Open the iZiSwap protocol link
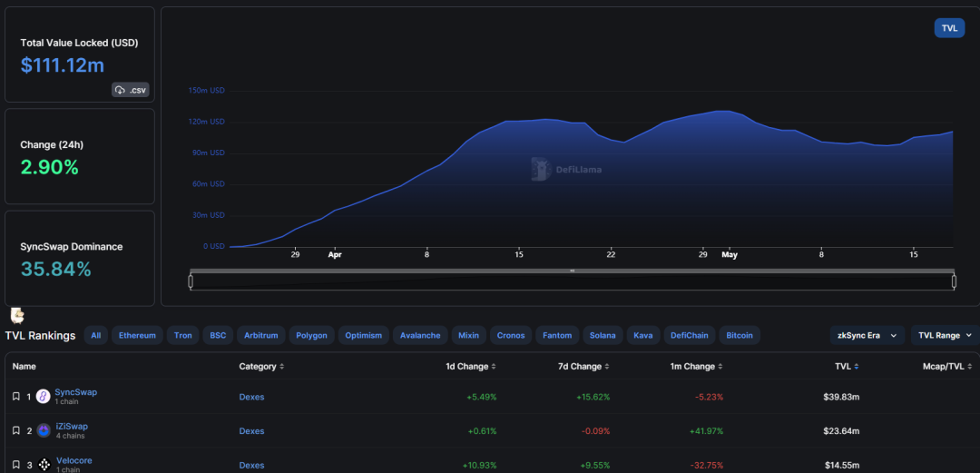The image size is (980, 473). click(72, 426)
